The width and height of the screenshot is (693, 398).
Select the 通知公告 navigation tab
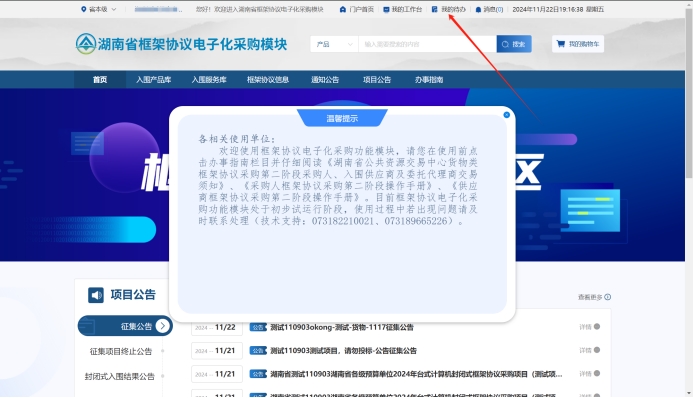[325, 80]
